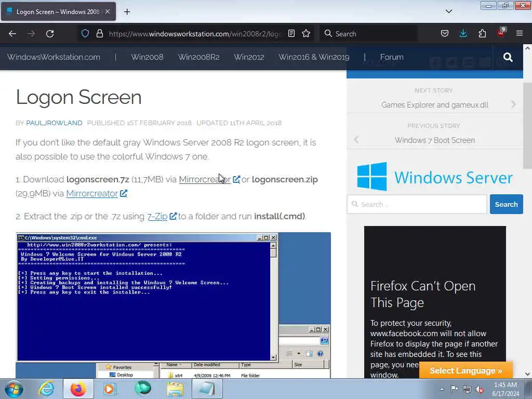Open Windows Media Player from taskbar
Viewport: 532px width, 399px height.
(110, 389)
